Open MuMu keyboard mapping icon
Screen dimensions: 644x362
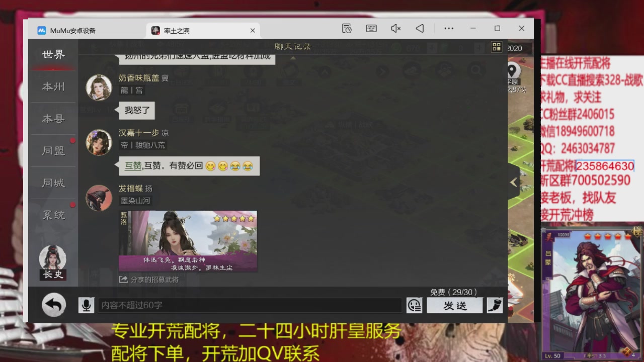pos(371,29)
